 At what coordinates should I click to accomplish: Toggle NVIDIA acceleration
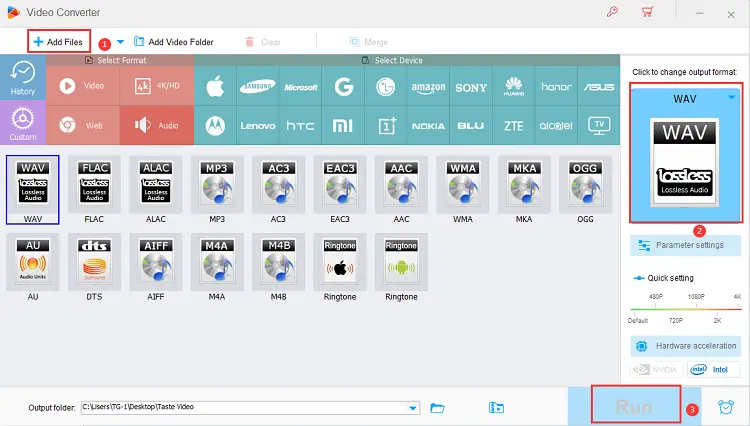656,370
